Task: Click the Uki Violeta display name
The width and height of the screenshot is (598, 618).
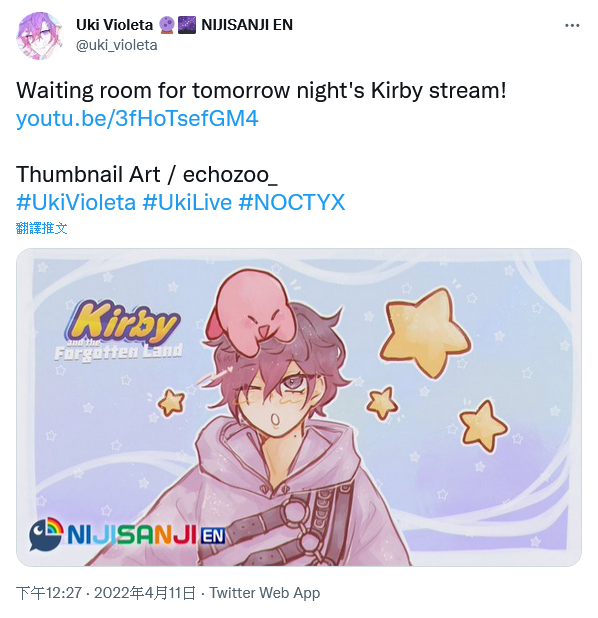Action: click(114, 25)
